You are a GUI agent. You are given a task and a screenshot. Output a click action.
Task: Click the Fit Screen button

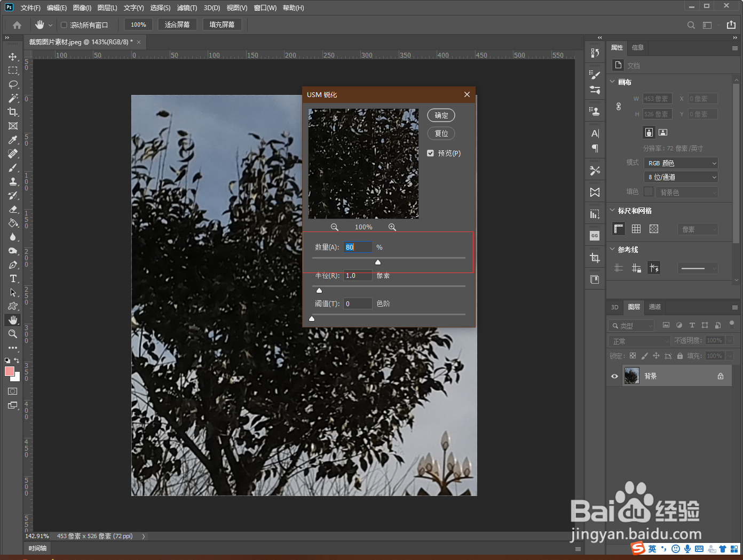coord(177,25)
